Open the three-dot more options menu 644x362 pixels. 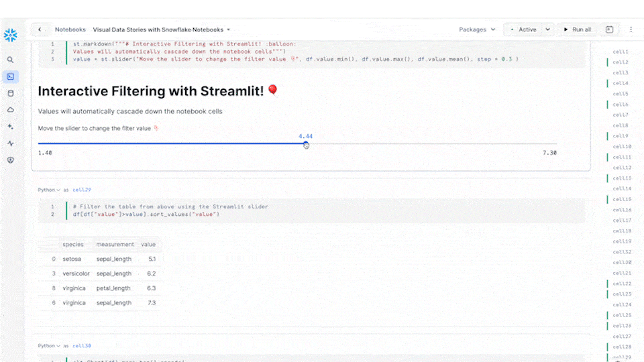click(631, 29)
